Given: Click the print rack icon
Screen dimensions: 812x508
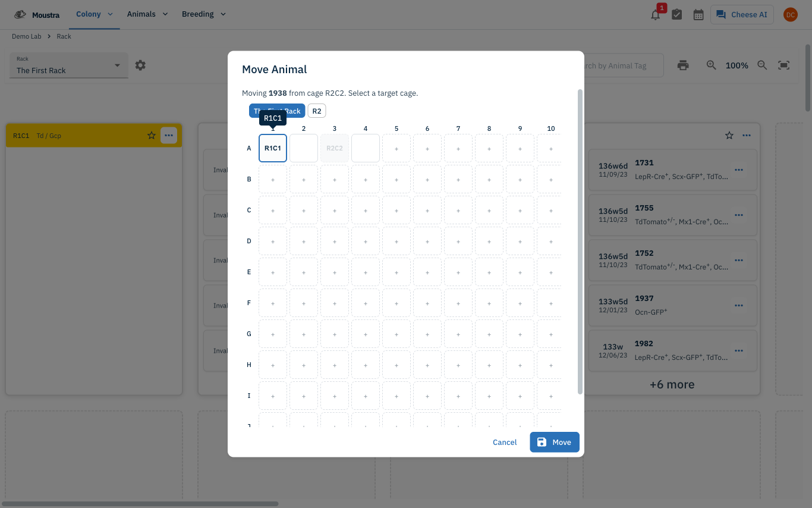Looking at the screenshot, I should tap(683, 65).
